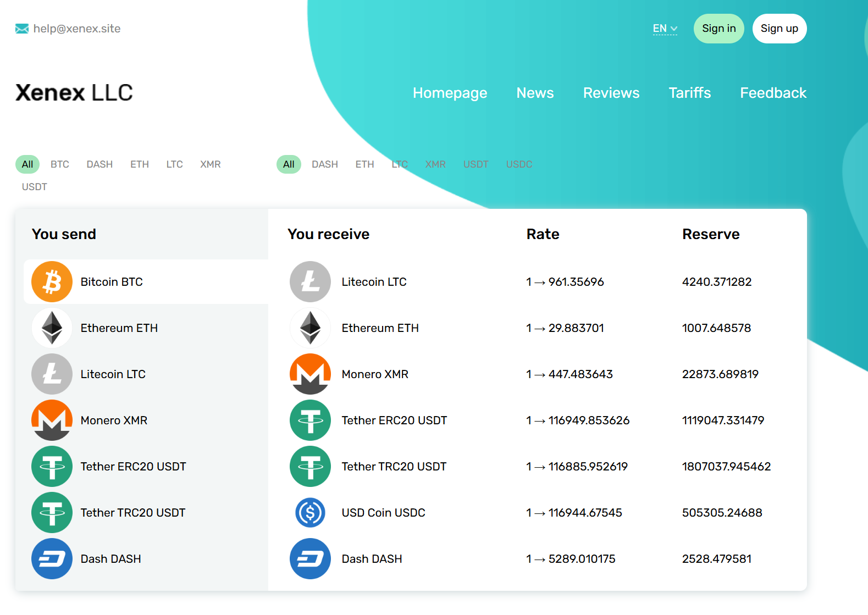Select the LTC send filter
The image size is (868, 615).
pos(175,164)
